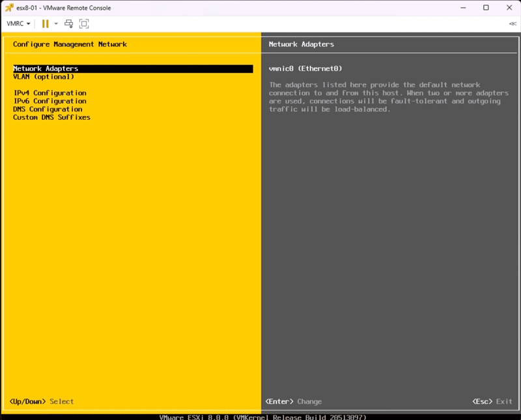Click the <Enter> Change hint

294,401
